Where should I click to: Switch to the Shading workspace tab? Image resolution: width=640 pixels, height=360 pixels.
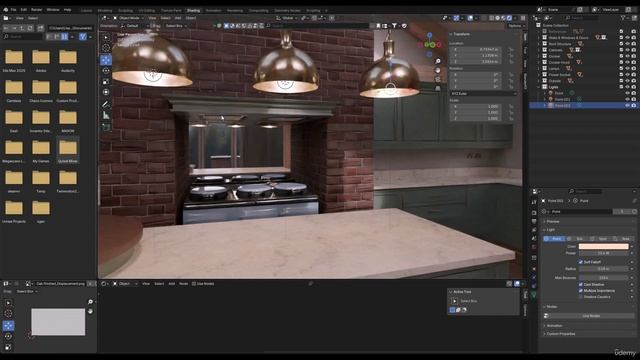tap(193, 11)
